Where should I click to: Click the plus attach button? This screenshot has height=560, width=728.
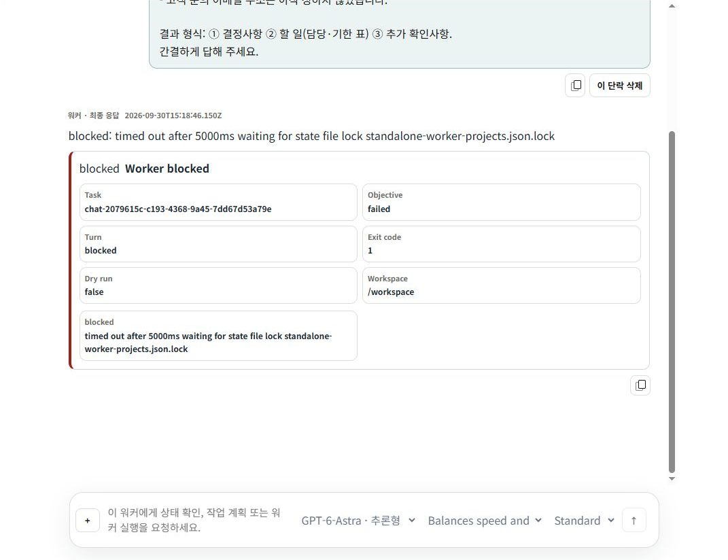[x=87, y=520]
